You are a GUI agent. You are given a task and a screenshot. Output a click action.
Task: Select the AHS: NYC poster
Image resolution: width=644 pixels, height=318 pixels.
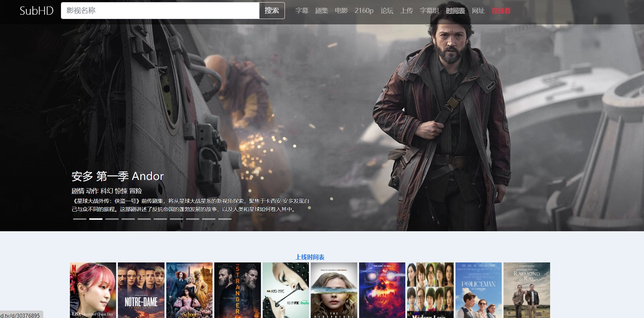tap(286, 290)
